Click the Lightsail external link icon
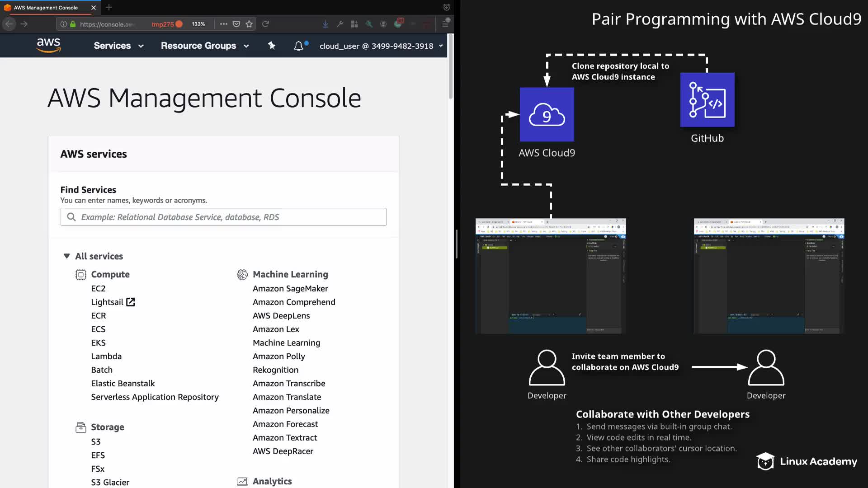868x488 pixels. pyautogui.click(x=131, y=302)
